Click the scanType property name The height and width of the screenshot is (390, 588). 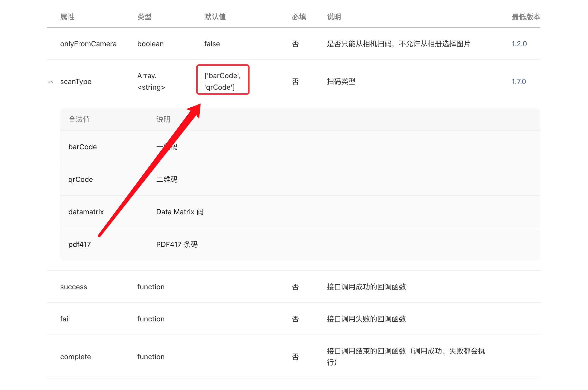[76, 82]
